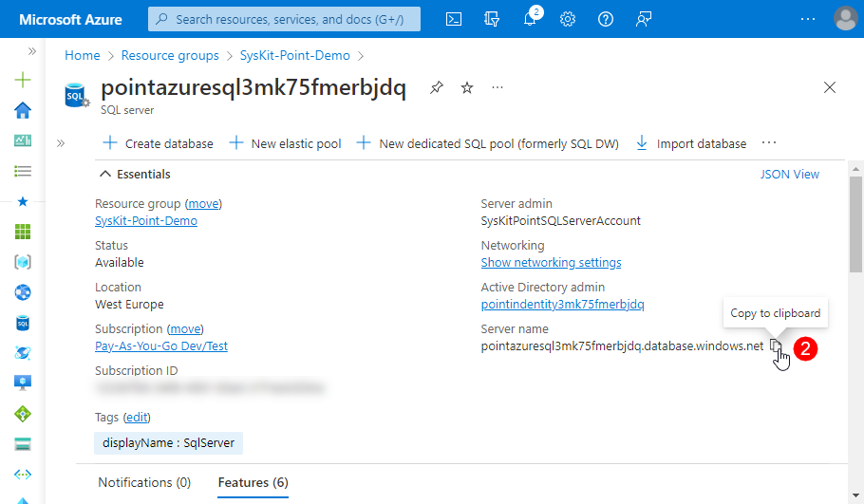
Task: Open top bar overflow ellipsis
Action: (x=808, y=19)
